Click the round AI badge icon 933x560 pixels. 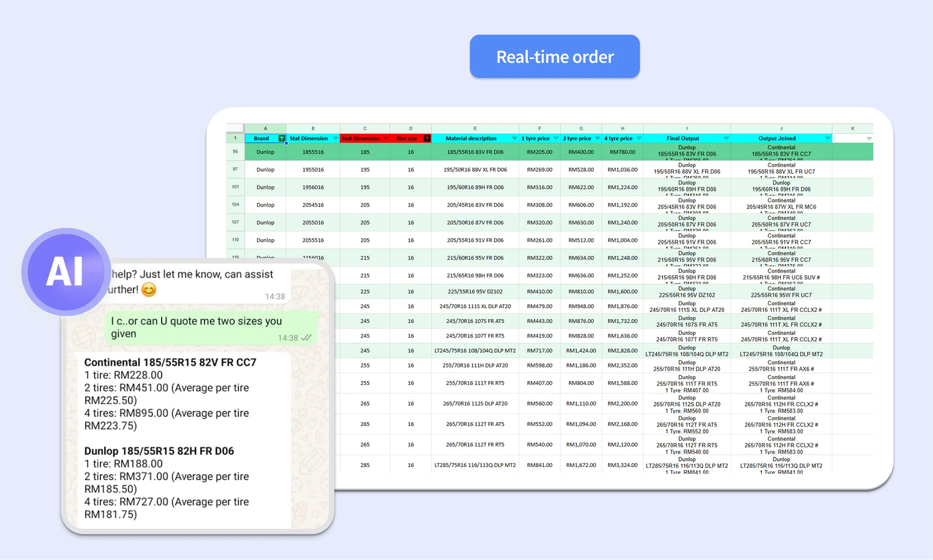[x=66, y=272]
